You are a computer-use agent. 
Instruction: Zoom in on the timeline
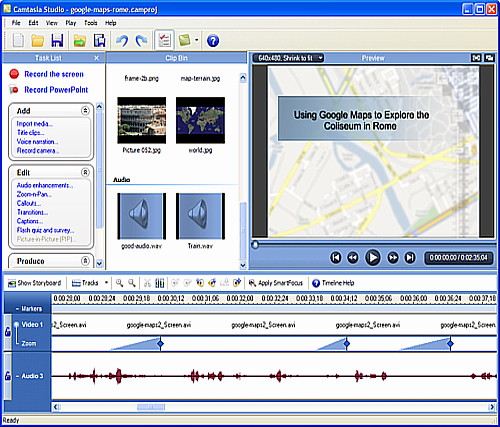tap(119, 283)
